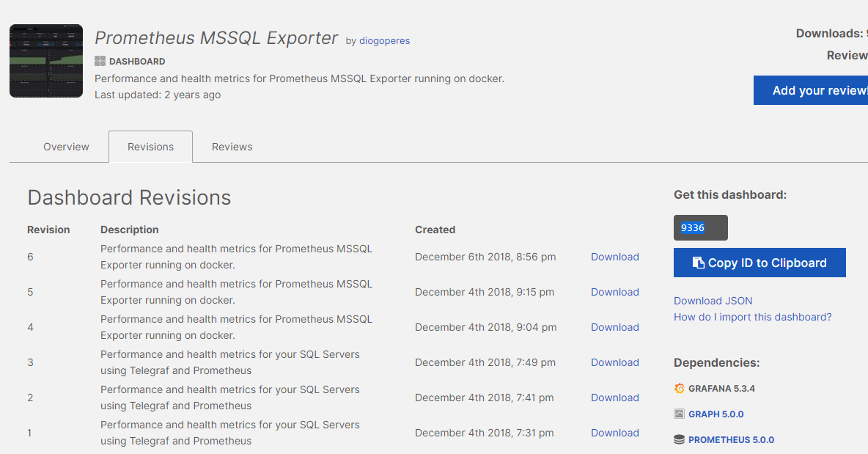This screenshot has width=868, height=454.
Task: Download revision 4 created 9:04 pm
Action: [614, 327]
